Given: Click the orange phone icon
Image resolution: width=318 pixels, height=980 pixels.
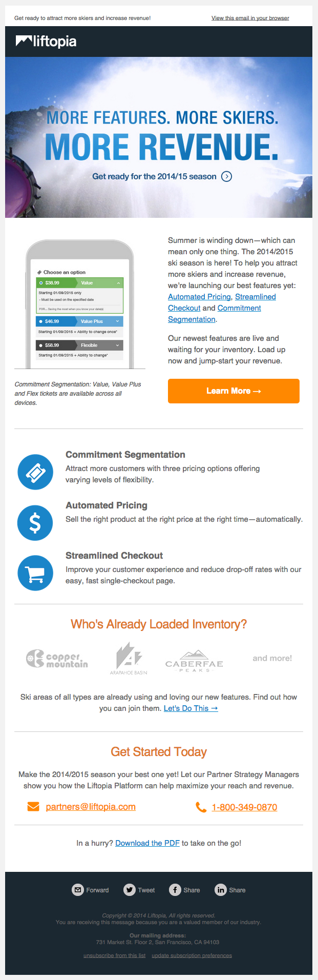Looking at the screenshot, I should point(201,807).
